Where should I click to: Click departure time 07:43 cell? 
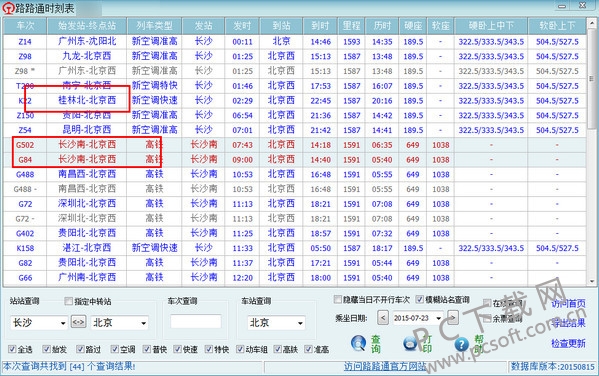243,145
